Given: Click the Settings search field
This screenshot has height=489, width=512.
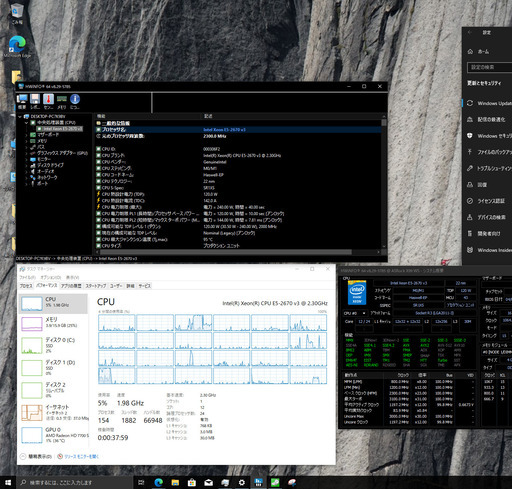Looking at the screenshot, I should pyautogui.click(x=490, y=67).
